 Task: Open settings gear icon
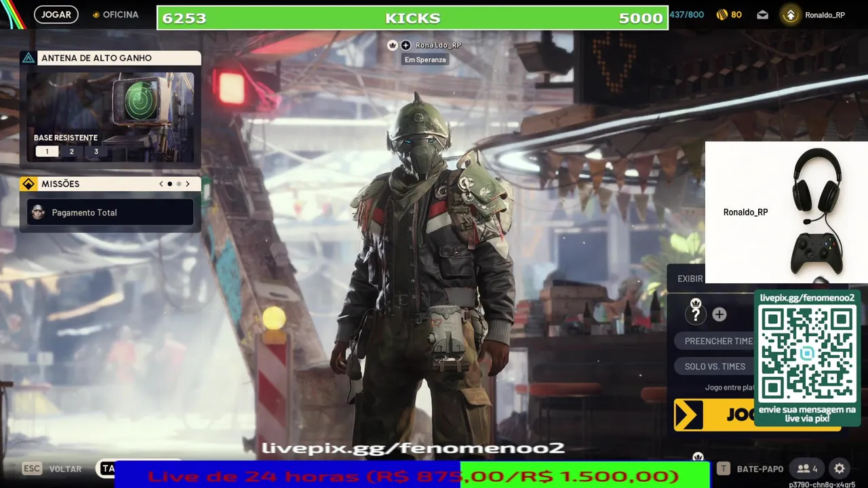pos(840,468)
